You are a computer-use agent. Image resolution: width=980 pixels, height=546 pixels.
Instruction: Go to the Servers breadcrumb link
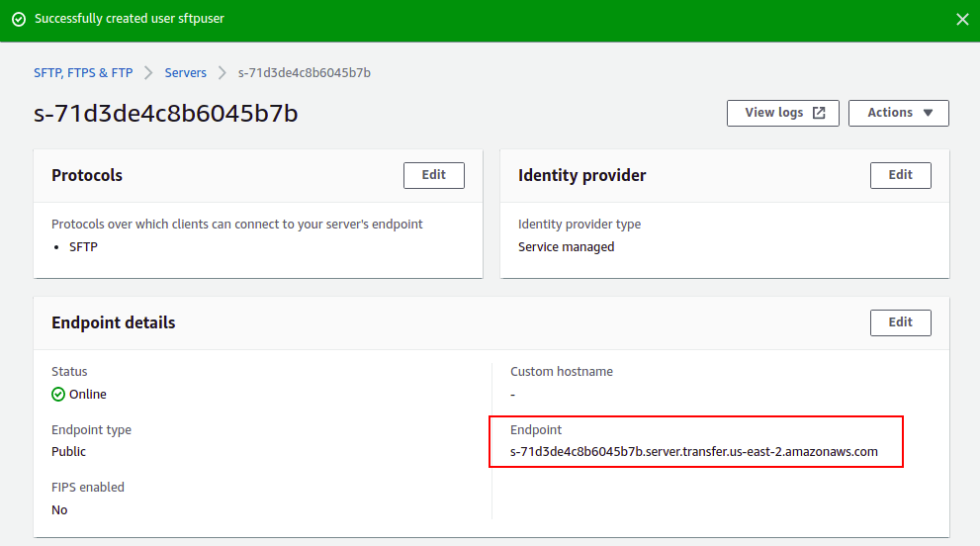[x=186, y=73]
